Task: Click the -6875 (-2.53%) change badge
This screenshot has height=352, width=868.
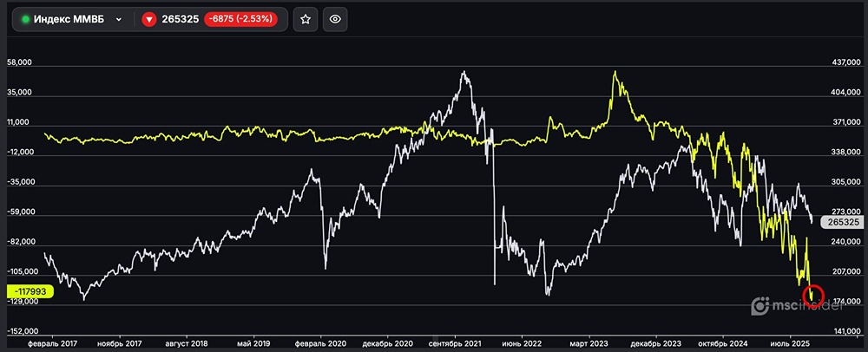Action: click(x=240, y=19)
